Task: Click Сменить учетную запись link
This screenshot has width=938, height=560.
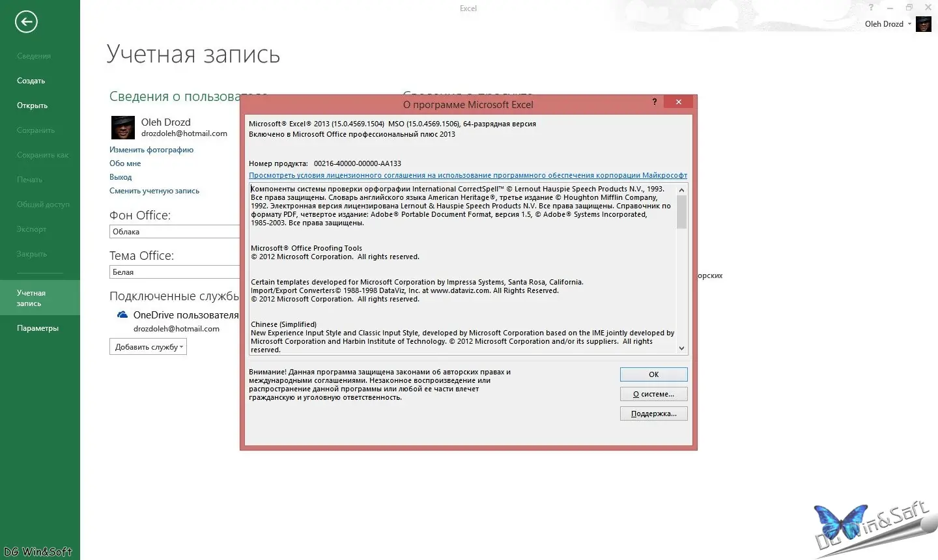Action: 154,191
